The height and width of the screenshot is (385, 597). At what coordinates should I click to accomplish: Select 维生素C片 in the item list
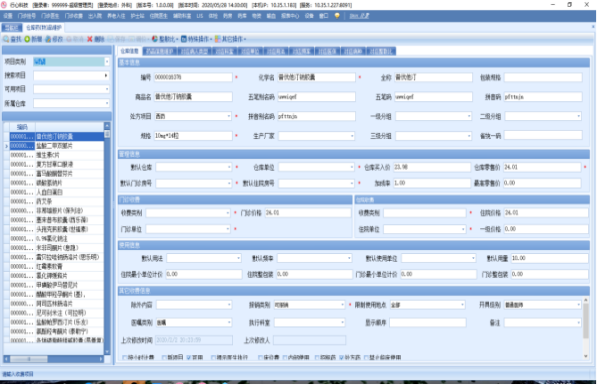point(56,155)
